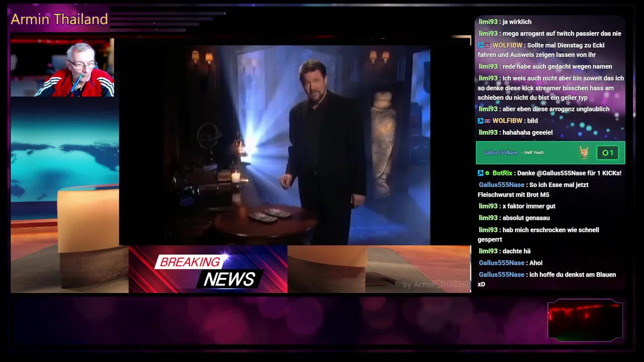
Task: Click BotRix's green verified checkmark badge
Action: 487,173
